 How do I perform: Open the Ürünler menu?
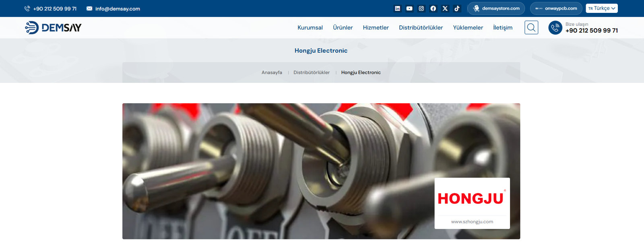343,28
